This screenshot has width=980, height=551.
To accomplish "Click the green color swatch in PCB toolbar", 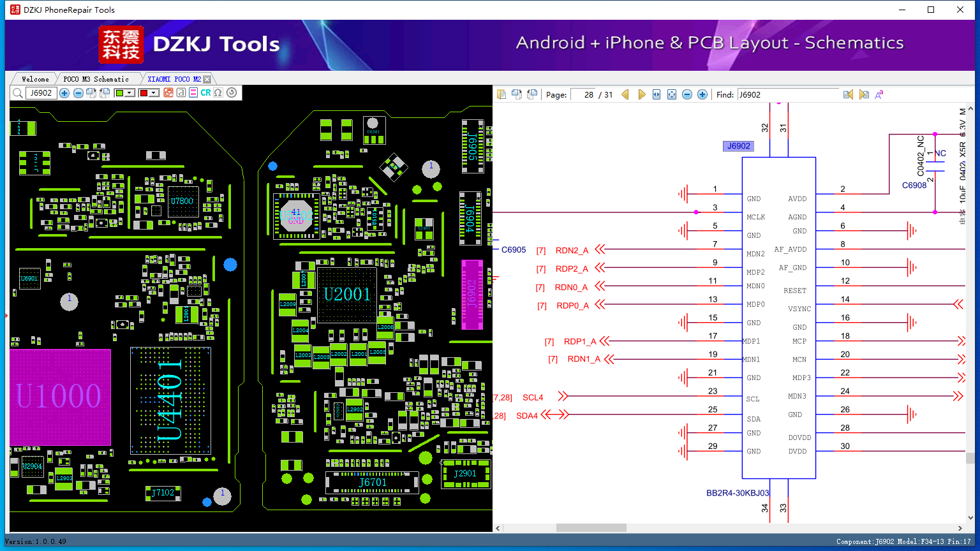I will click(119, 93).
